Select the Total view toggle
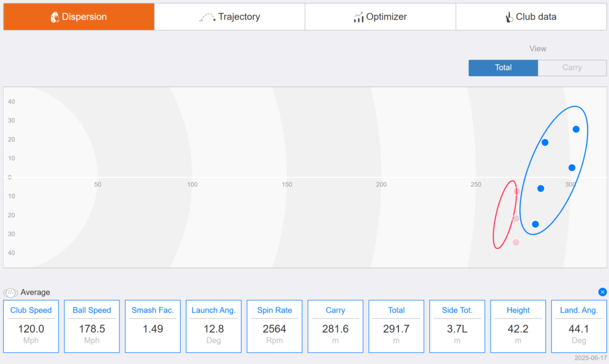 (x=503, y=68)
